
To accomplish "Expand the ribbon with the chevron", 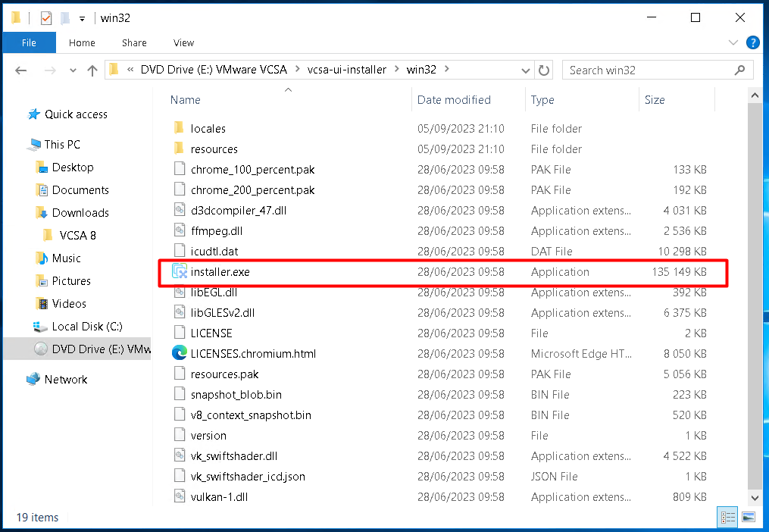I will [733, 42].
